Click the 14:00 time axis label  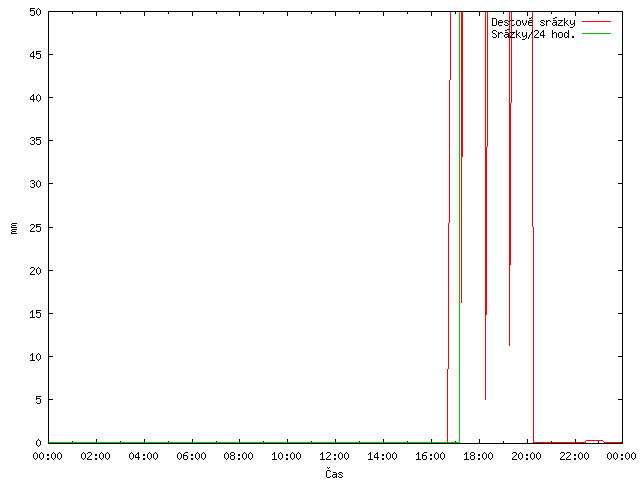pos(382,456)
